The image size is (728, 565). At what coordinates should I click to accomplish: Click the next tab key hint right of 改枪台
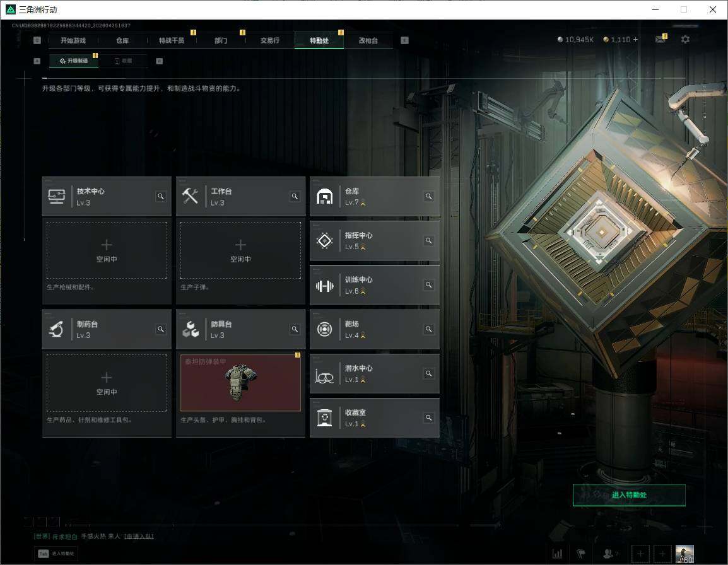(x=404, y=40)
